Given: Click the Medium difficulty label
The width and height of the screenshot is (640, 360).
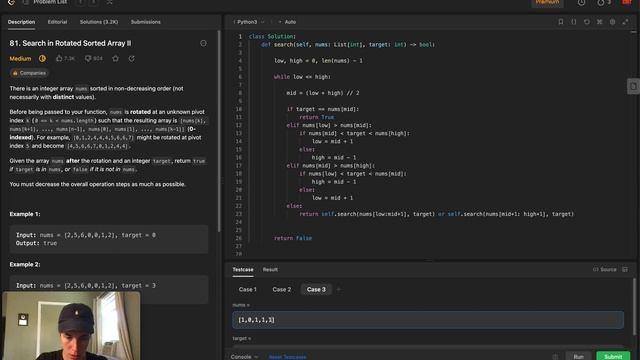Looking at the screenshot, I should (x=20, y=59).
